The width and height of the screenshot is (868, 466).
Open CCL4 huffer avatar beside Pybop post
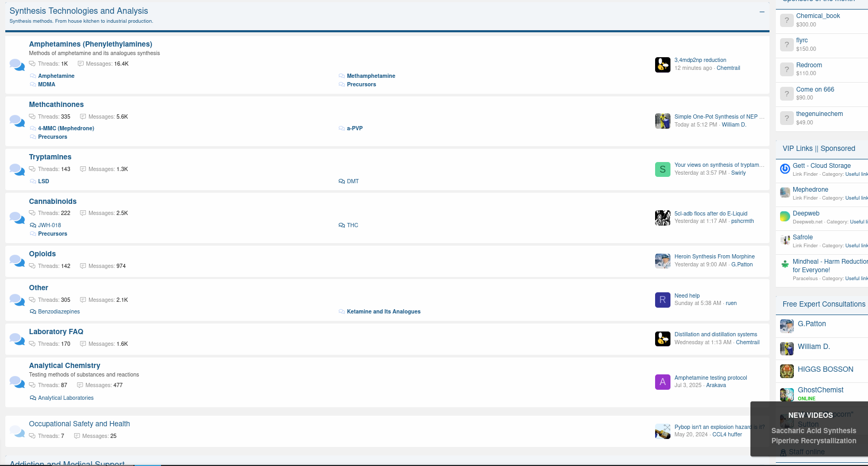pos(663,431)
